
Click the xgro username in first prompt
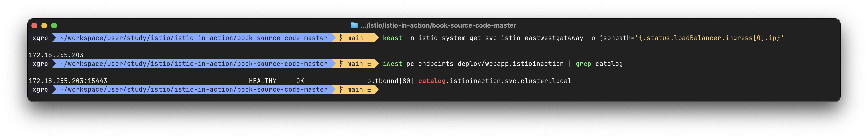pos(40,38)
